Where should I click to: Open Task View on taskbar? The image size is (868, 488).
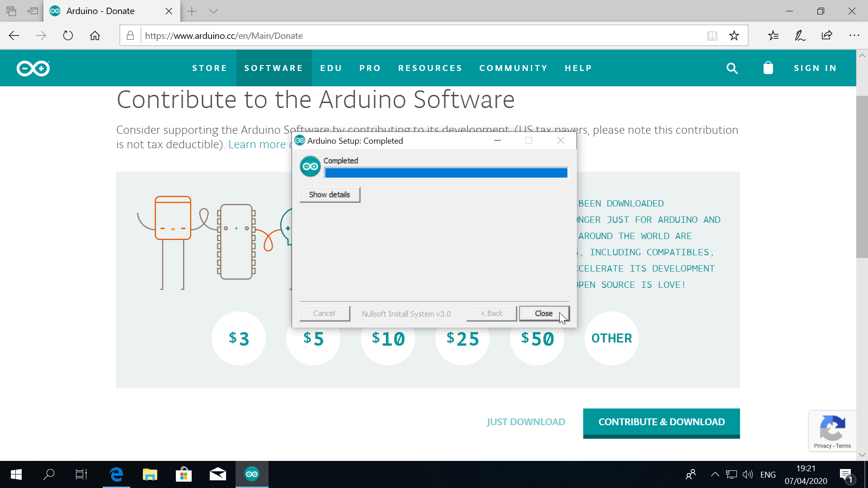pos(81,474)
